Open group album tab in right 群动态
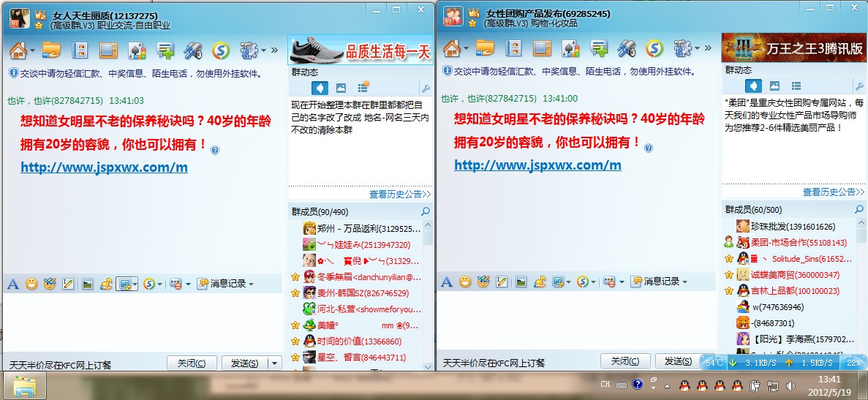The image size is (868, 400). pos(774,86)
